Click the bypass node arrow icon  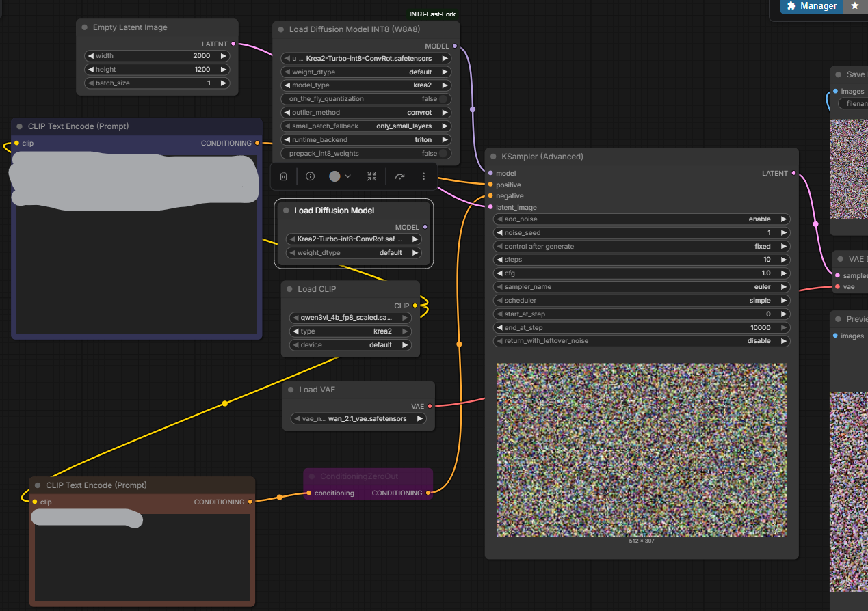pyautogui.click(x=400, y=176)
